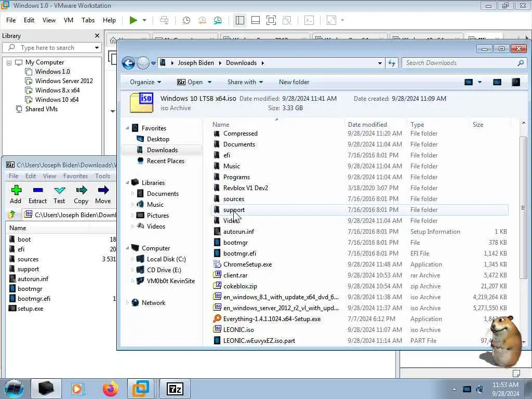Open the Organize dropdown

point(145,82)
